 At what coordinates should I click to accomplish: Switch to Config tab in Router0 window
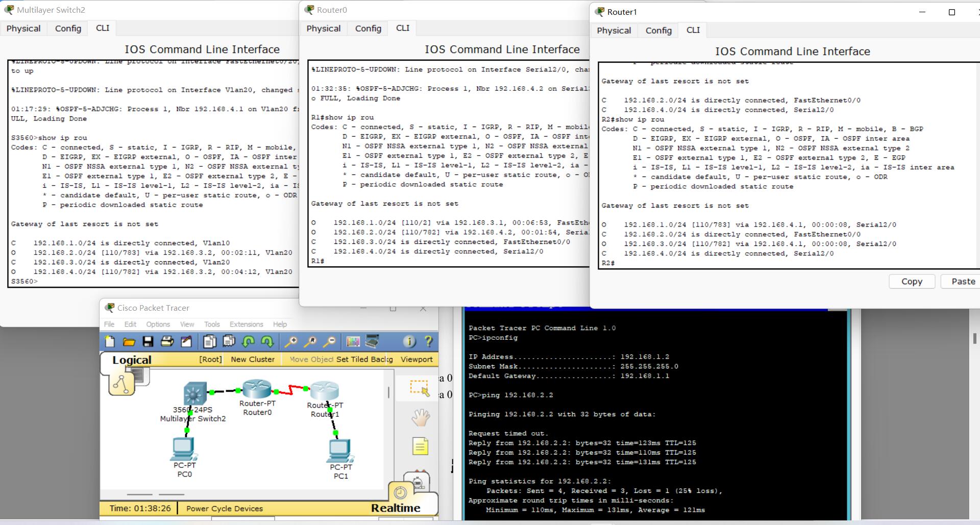coord(368,29)
